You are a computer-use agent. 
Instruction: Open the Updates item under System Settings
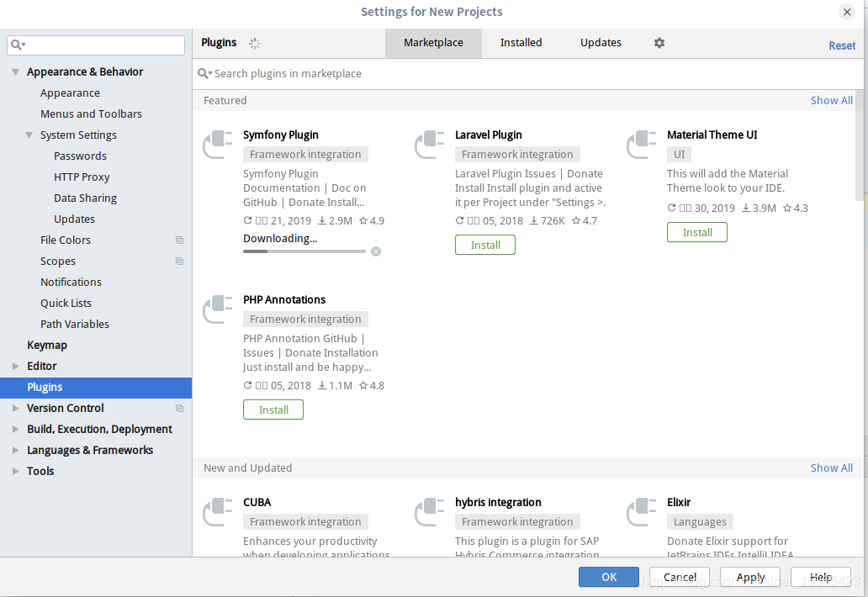pyautogui.click(x=74, y=219)
